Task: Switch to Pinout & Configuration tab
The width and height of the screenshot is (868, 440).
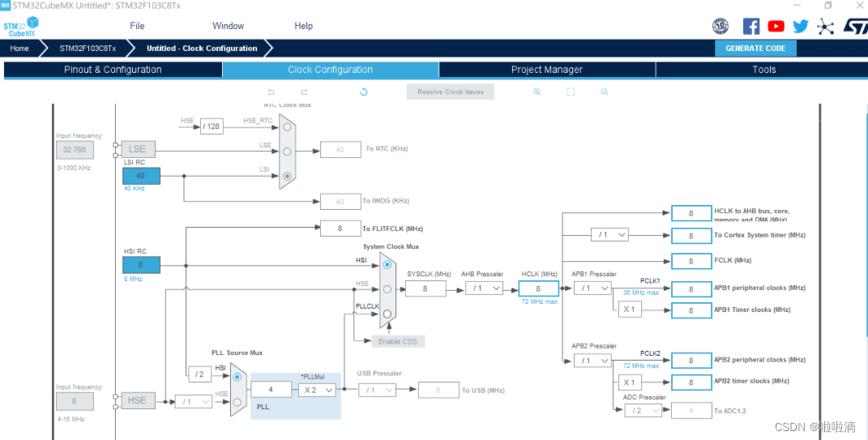Action: 113,70
